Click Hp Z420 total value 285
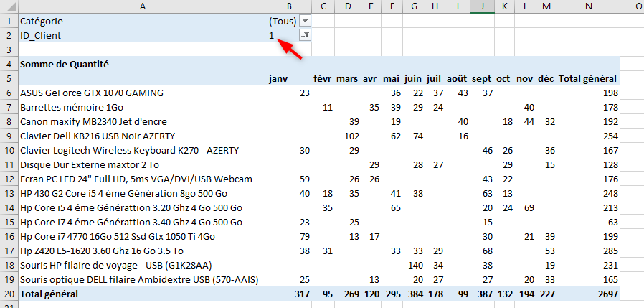The image size is (644, 308). [x=610, y=251]
